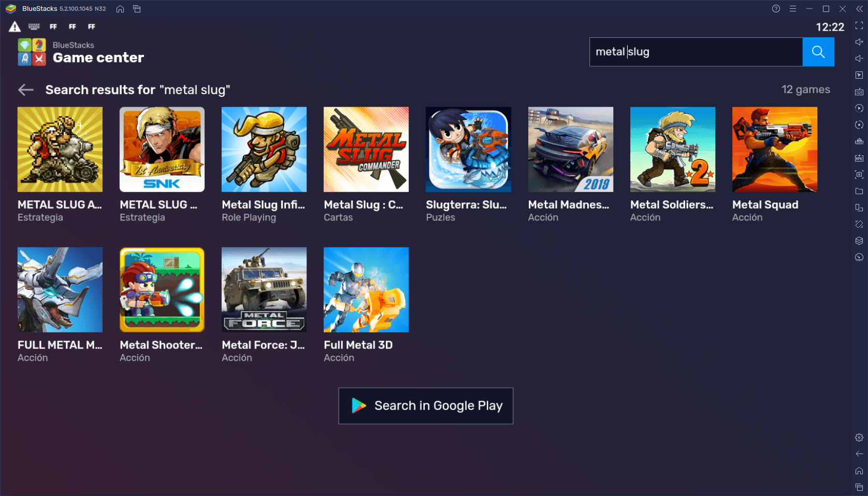Viewport: 868px width, 496px height.
Task: Open the Metal Soldiers 2 thumbnail
Action: pos(673,150)
